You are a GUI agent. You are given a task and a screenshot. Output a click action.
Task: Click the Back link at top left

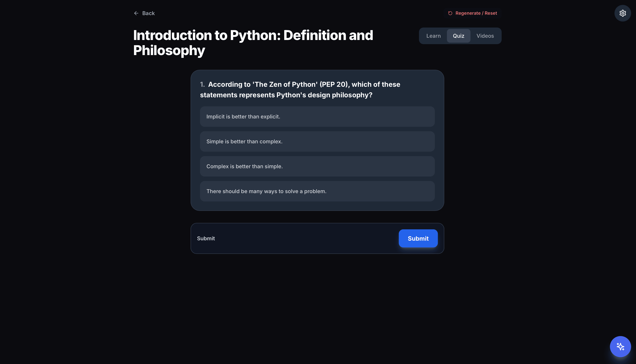tap(148, 13)
